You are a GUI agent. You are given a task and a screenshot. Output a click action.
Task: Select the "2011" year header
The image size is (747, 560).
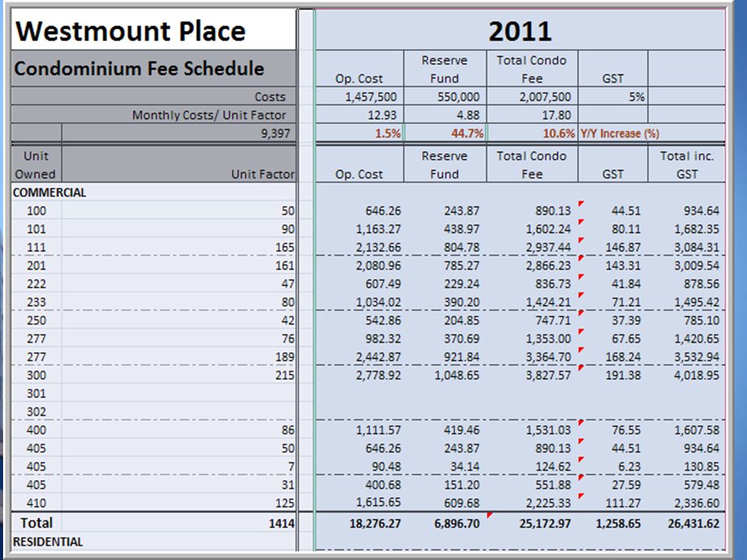pyautogui.click(x=521, y=31)
